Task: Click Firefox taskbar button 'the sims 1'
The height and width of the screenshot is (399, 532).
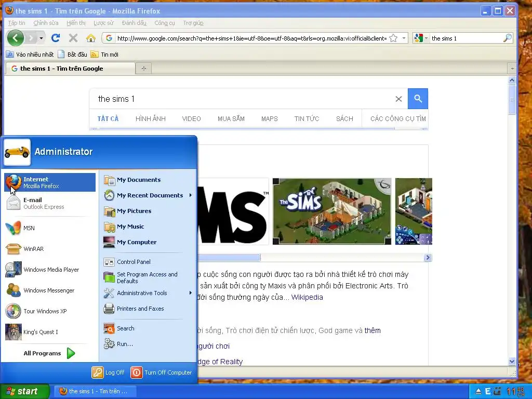Action: (x=96, y=391)
